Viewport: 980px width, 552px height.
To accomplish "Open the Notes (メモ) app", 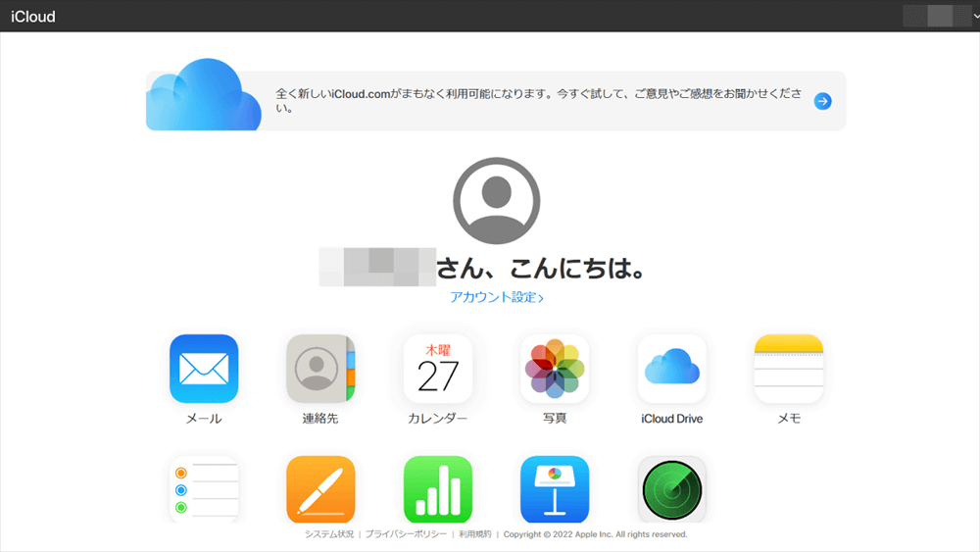I will (788, 369).
